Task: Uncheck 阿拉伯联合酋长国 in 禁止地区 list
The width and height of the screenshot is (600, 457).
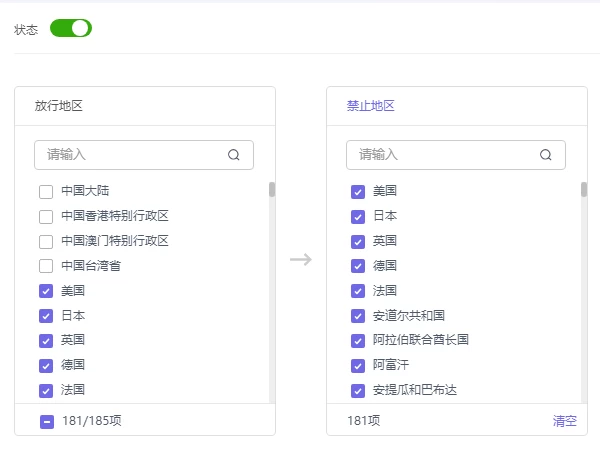Action: (x=358, y=340)
